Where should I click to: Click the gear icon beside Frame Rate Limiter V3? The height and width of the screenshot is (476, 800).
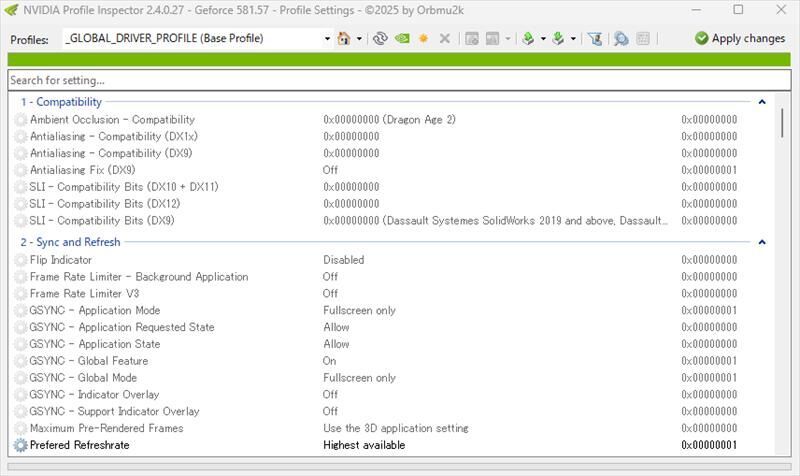[x=20, y=293]
